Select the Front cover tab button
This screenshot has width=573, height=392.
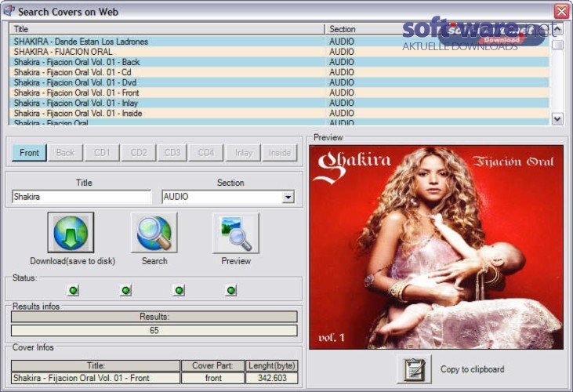point(29,152)
